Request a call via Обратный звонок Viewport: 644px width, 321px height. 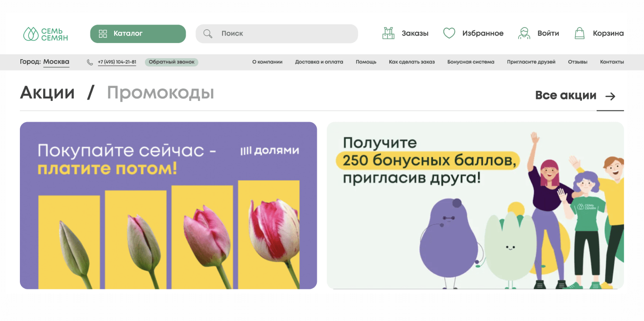tap(171, 62)
